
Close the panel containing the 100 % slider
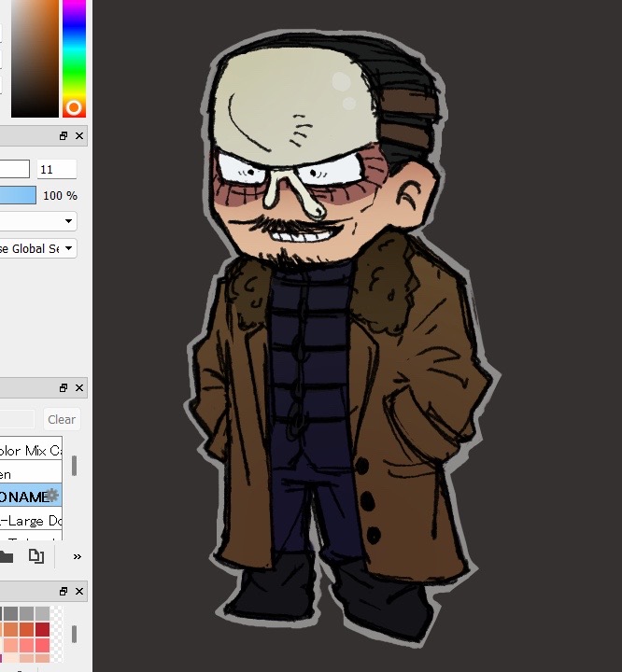coord(79,136)
